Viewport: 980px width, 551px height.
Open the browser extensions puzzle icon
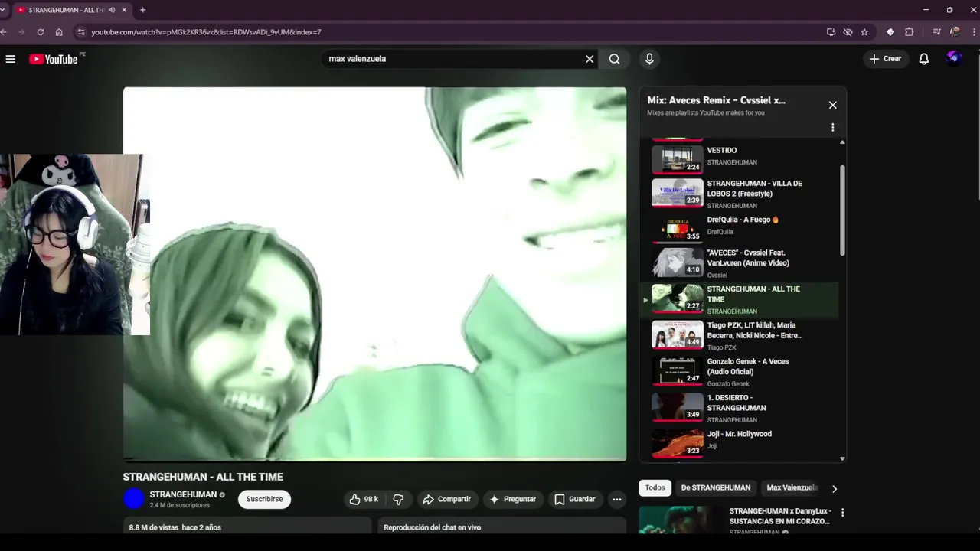tap(910, 32)
